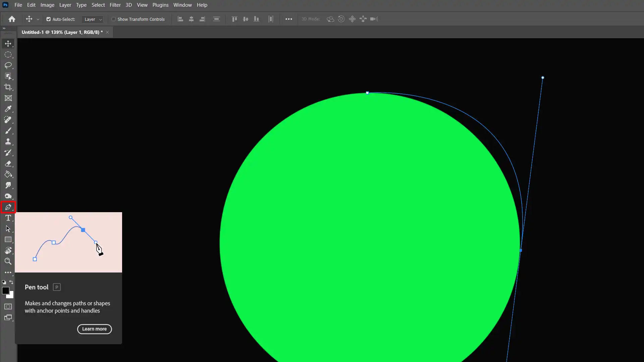This screenshot has width=644, height=362.
Task: Open the Filter menu
Action: (x=115, y=5)
